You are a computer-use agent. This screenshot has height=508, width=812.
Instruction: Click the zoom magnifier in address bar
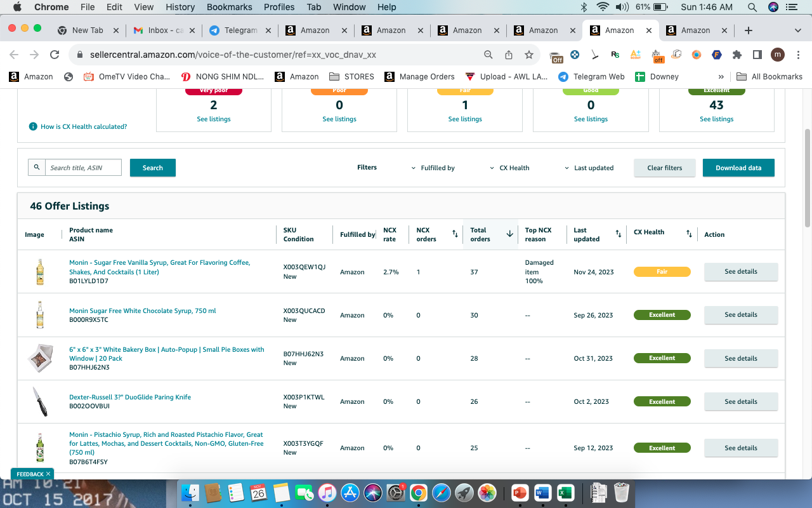pyautogui.click(x=488, y=55)
